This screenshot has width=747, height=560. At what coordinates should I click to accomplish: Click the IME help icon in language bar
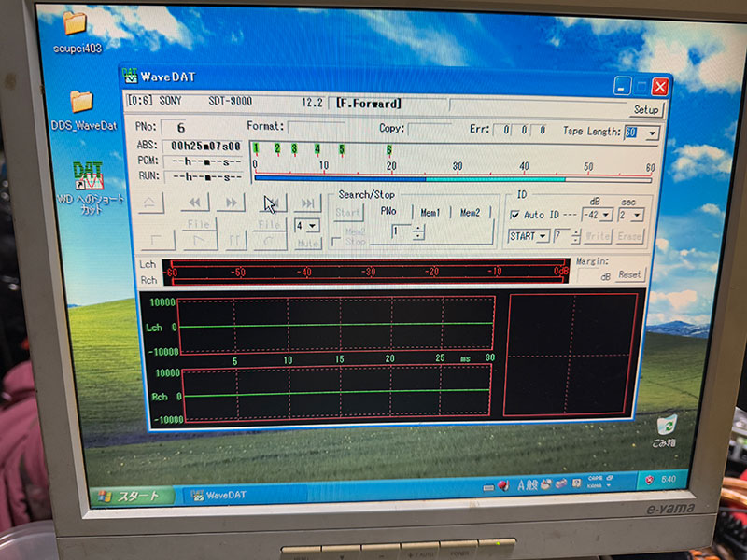click(576, 483)
